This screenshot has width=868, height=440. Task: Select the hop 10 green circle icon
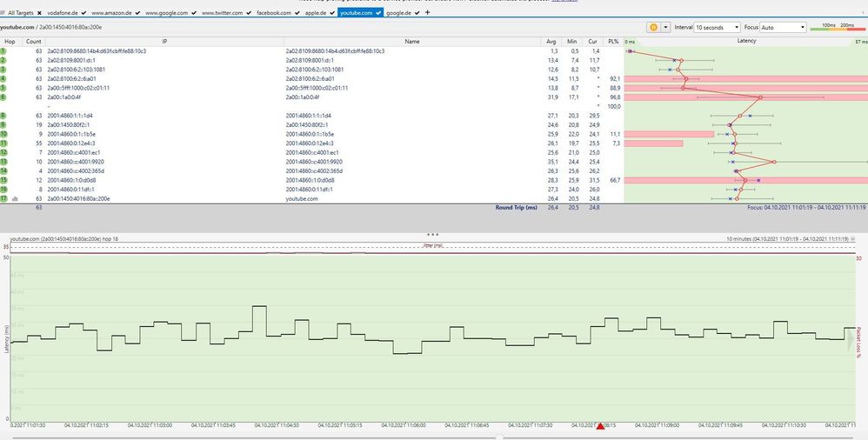click(3, 134)
